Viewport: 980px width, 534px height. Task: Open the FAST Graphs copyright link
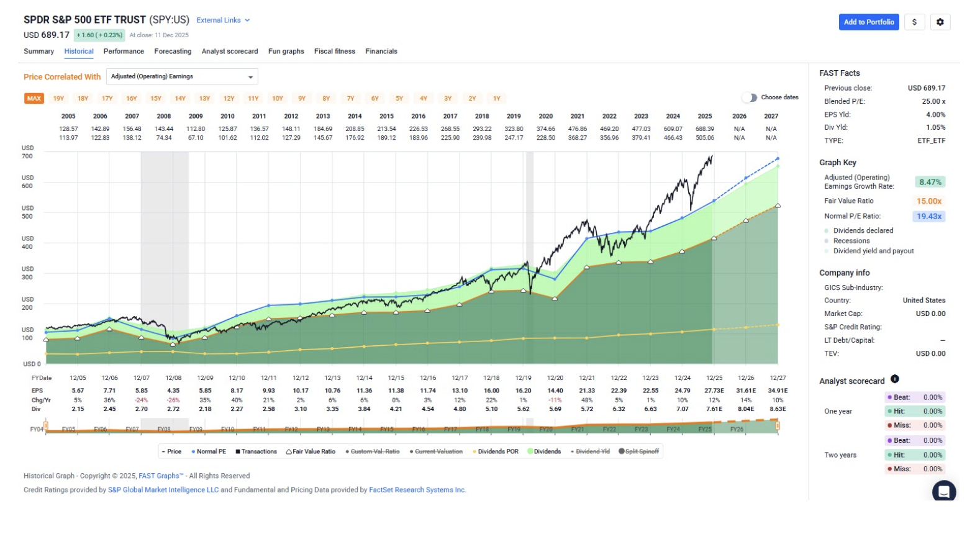point(161,476)
